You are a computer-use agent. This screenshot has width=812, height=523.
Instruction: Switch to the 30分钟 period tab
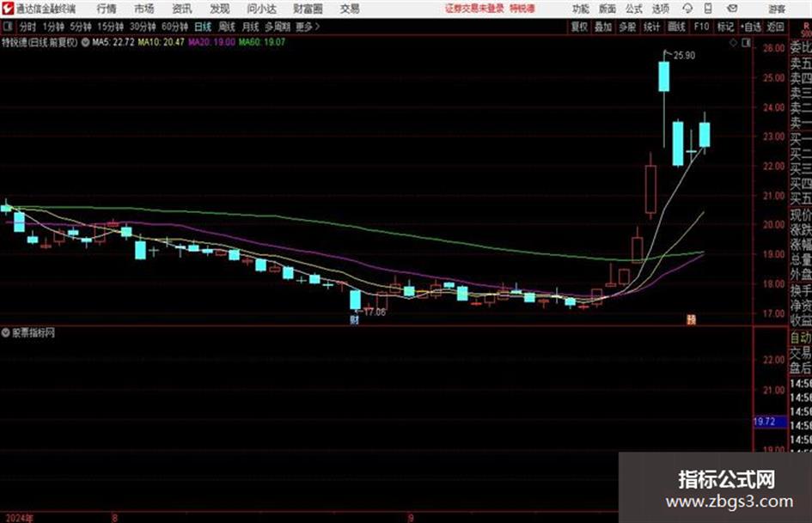pyautogui.click(x=143, y=27)
